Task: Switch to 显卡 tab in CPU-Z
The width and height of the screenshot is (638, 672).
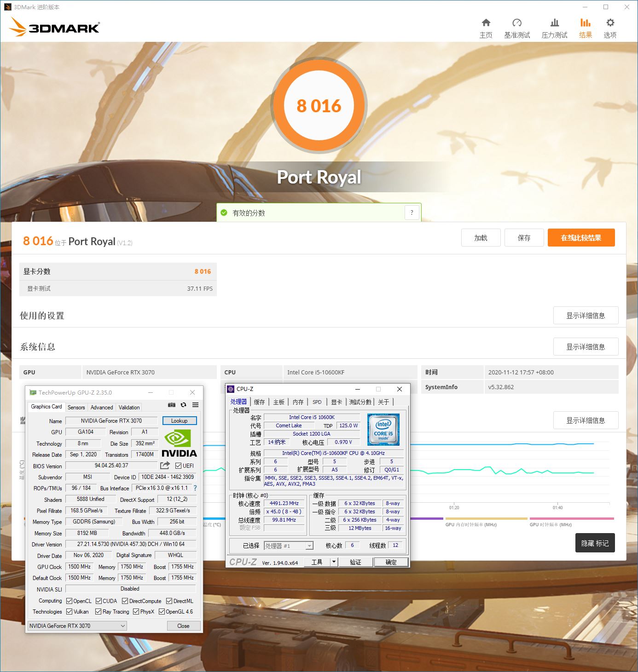Action: (337, 402)
